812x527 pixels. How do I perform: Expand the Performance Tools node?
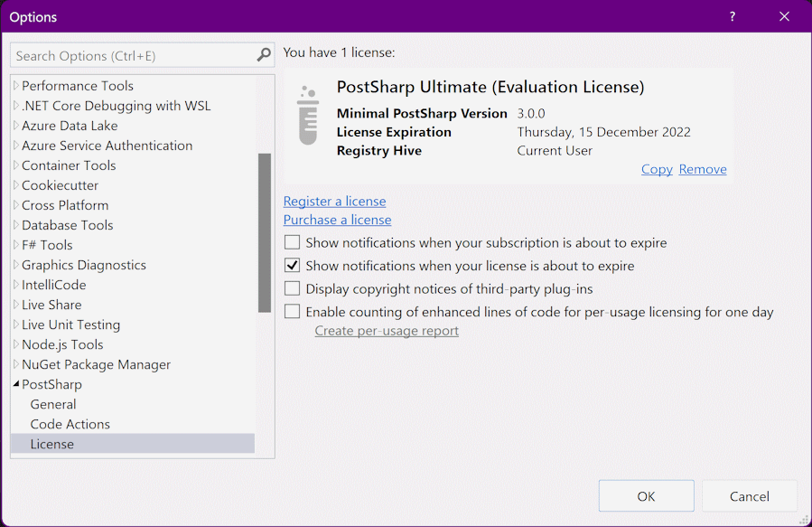tap(15, 86)
